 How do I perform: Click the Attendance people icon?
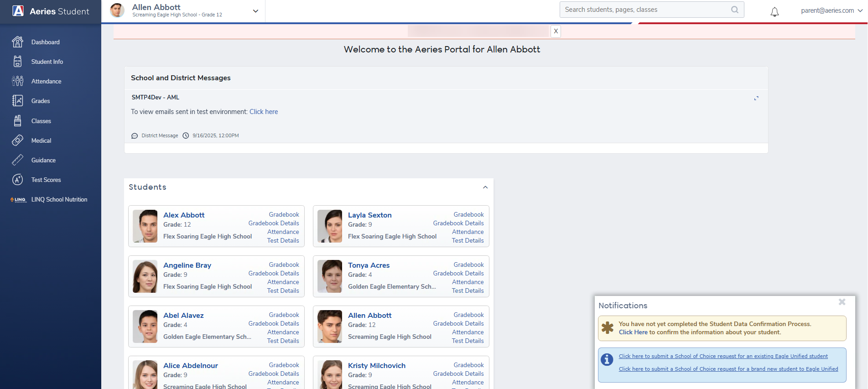(x=17, y=81)
